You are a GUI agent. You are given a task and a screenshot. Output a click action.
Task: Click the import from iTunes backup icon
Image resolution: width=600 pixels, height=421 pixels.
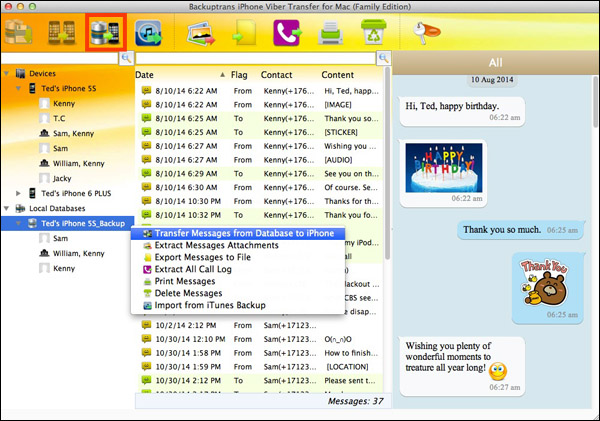148,33
